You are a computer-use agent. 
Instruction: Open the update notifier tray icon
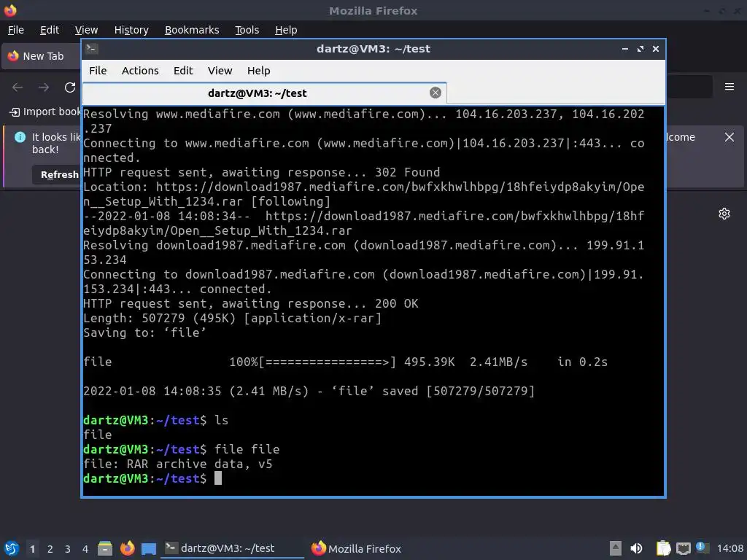[703, 548]
